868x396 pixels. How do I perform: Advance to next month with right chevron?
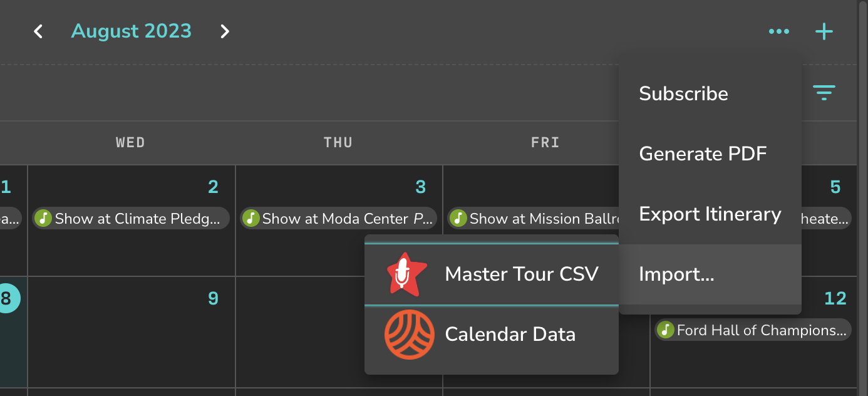click(225, 31)
